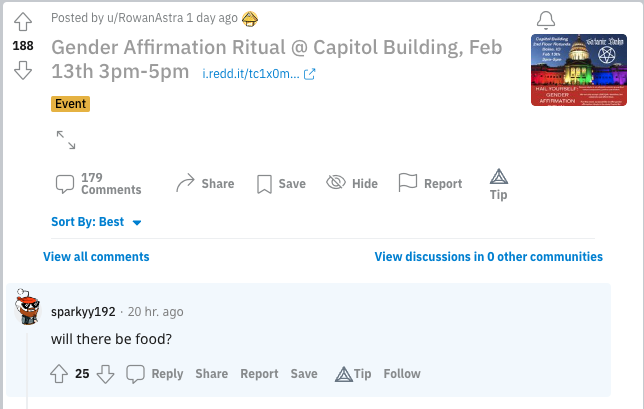This screenshot has height=409, width=644.
Task: Upvote the Gender Affirmation Ritual post
Action: [23, 21]
